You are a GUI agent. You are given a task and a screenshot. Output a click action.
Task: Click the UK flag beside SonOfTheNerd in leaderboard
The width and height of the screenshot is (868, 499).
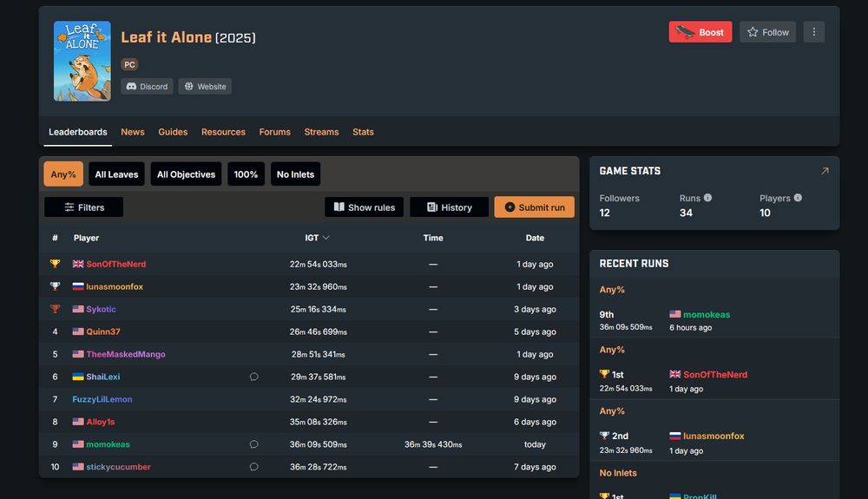point(78,264)
